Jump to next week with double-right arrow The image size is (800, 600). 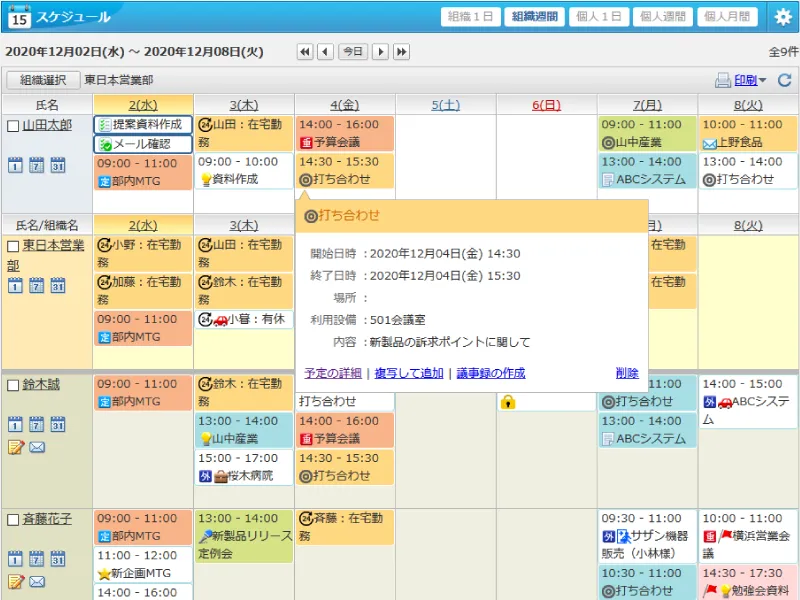[x=401, y=52]
